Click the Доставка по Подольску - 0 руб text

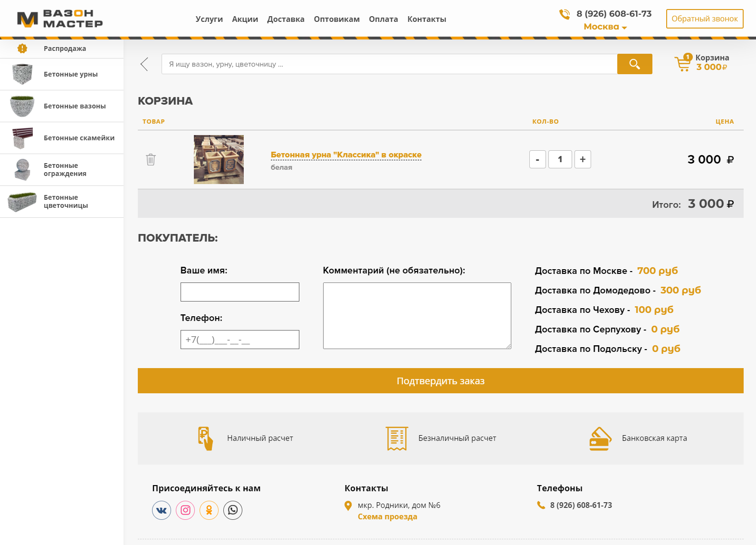click(x=608, y=349)
